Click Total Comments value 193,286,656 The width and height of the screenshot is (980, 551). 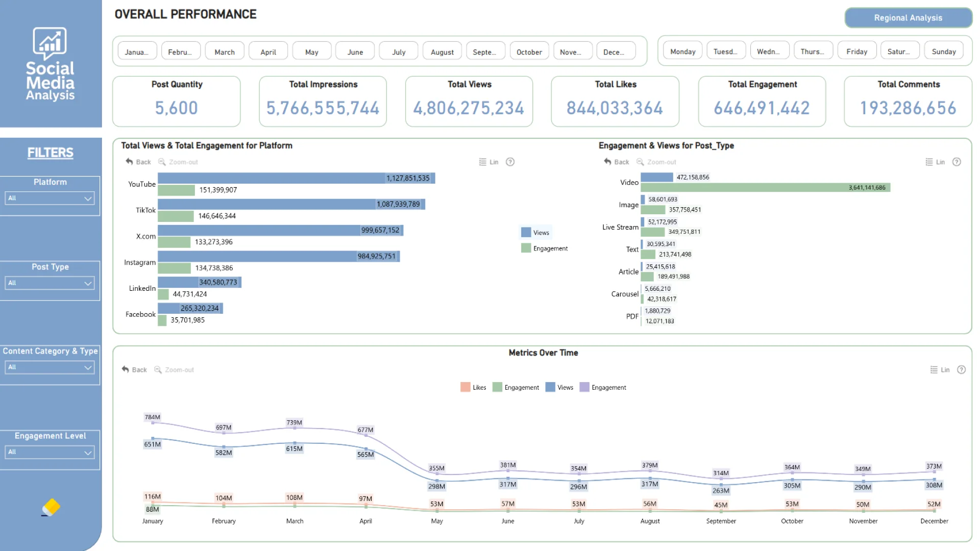click(x=908, y=108)
